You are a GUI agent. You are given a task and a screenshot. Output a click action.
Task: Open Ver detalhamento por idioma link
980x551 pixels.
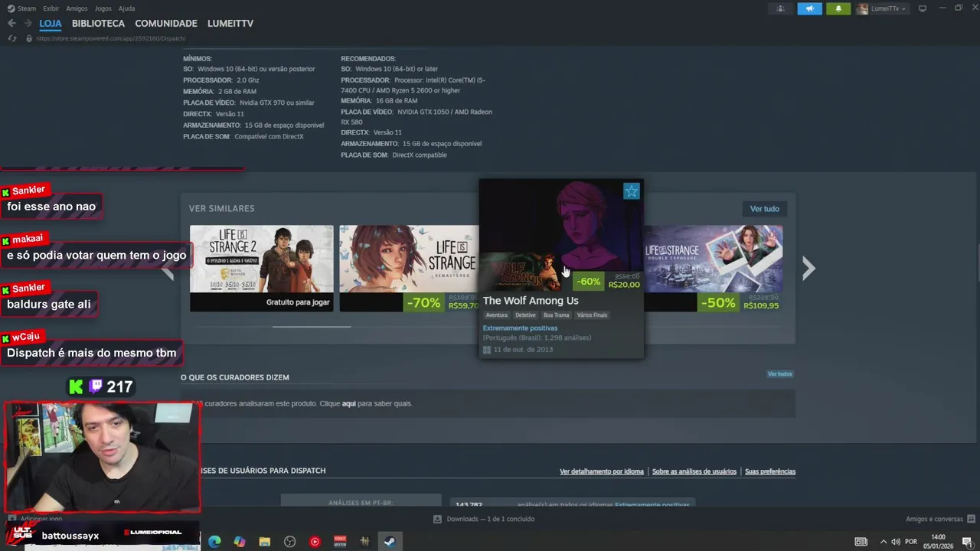pos(602,471)
